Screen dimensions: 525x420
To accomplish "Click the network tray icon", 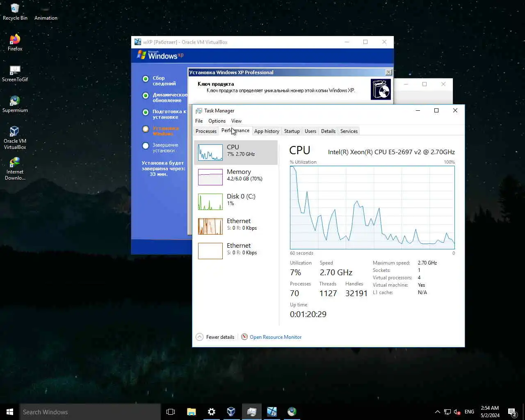I will 447,412.
